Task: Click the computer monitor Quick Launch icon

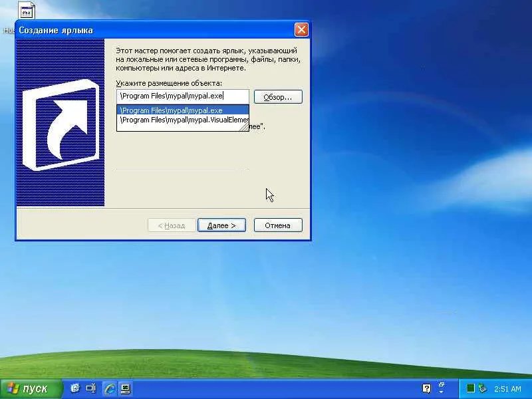Action: [126, 388]
